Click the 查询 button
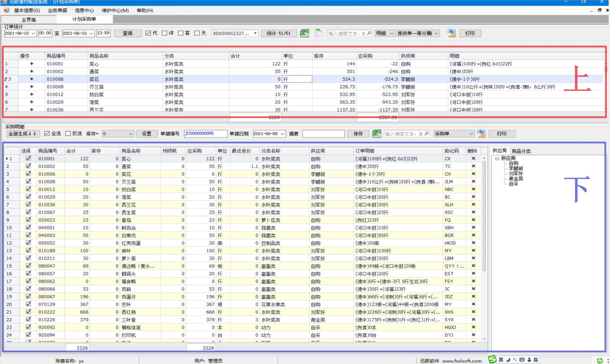Viewport: 610px width, 364px height. tap(127, 33)
